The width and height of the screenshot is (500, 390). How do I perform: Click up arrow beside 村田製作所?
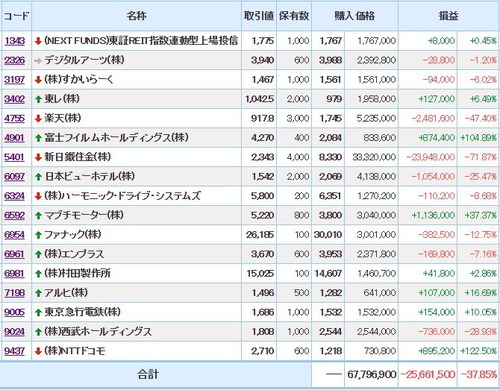[x=38, y=274]
